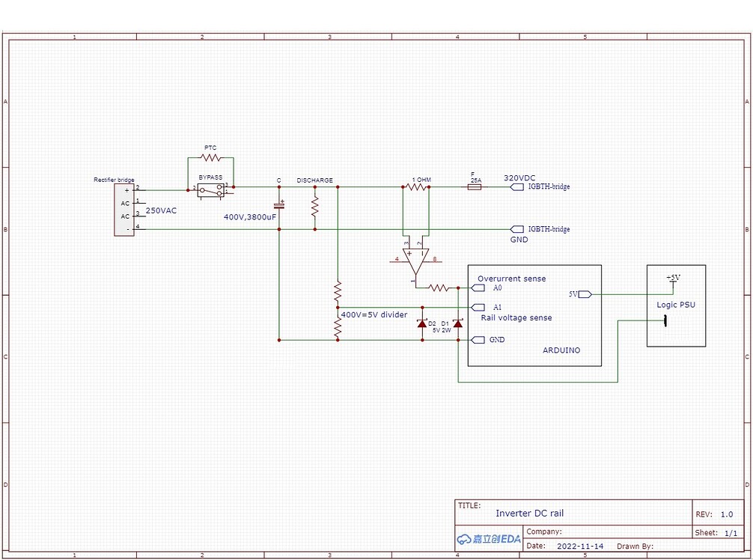Click the 400V,3800uF capacitor symbol

tap(278, 204)
